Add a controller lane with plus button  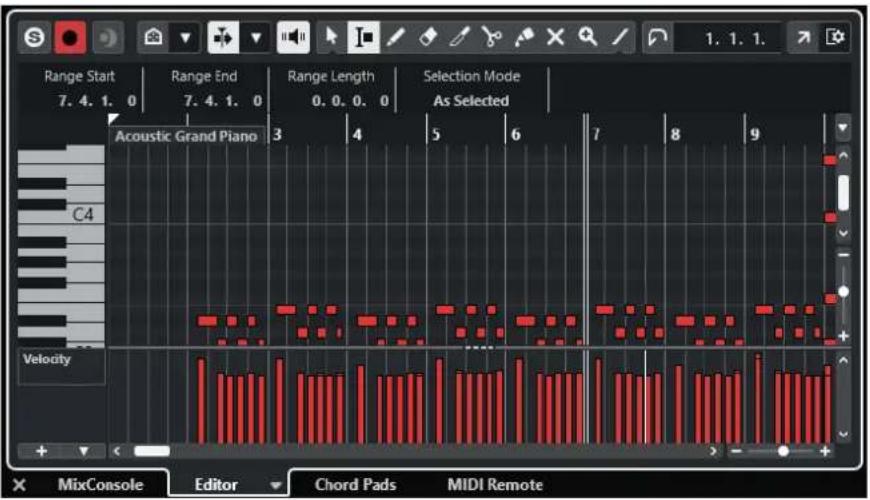[x=41, y=451]
